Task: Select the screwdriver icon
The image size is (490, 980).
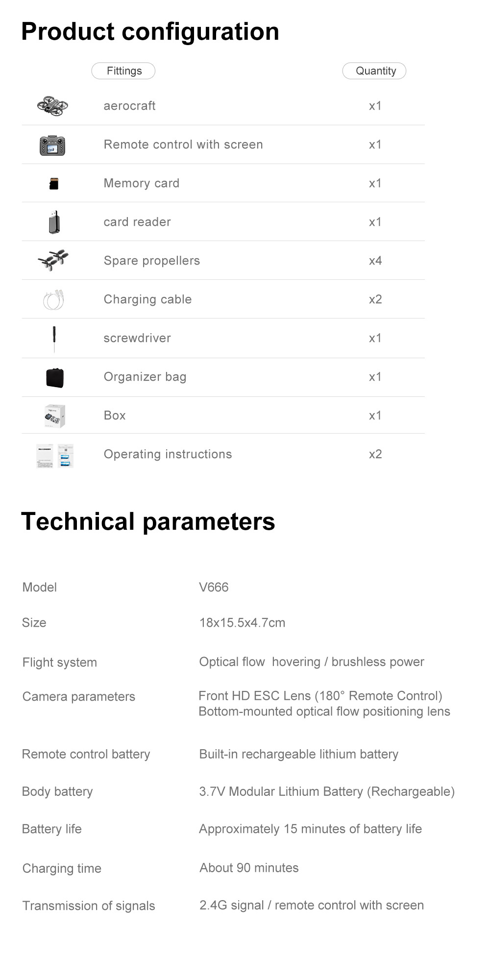Action: (x=54, y=339)
